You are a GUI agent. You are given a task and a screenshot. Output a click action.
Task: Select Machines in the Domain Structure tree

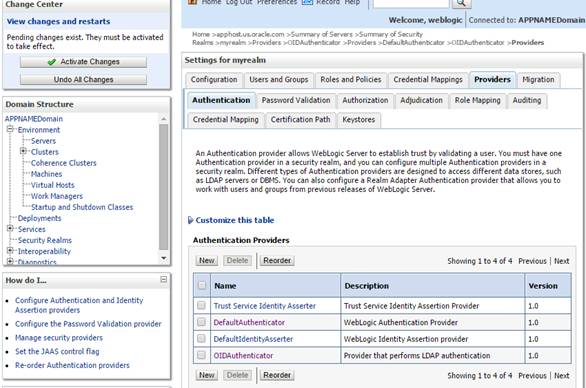[46, 174]
